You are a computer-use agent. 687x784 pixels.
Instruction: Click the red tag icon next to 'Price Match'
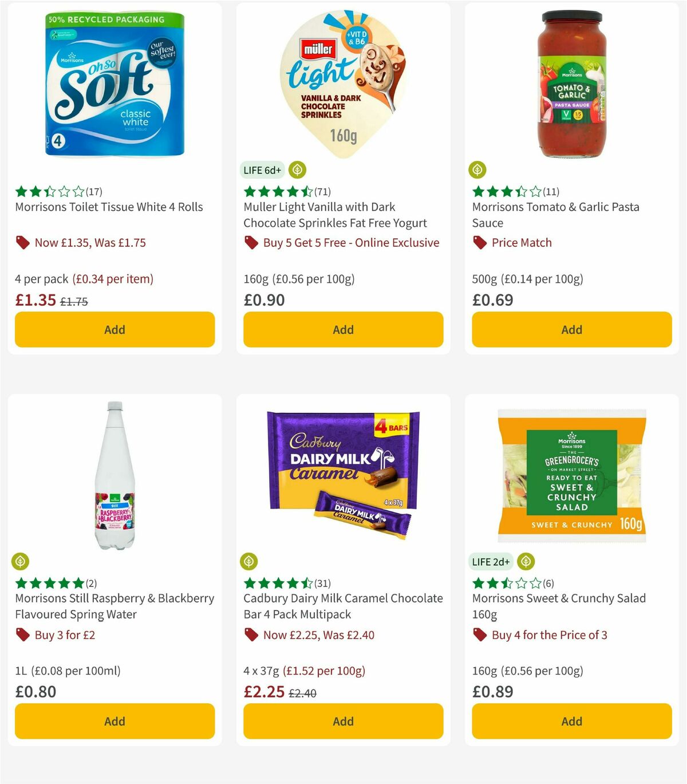(x=480, y=243)
